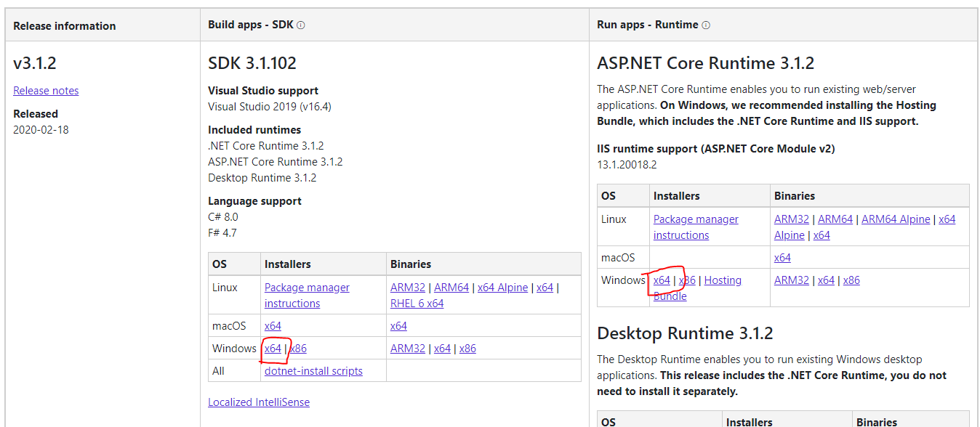
Task: Download the SDK Windows x86 installer
Action: pos(299,349)
